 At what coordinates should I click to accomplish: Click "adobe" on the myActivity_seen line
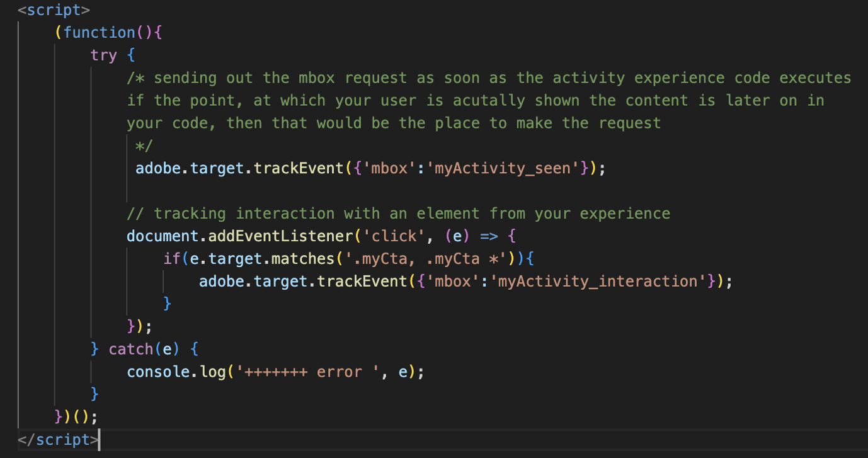coord(158,168)
